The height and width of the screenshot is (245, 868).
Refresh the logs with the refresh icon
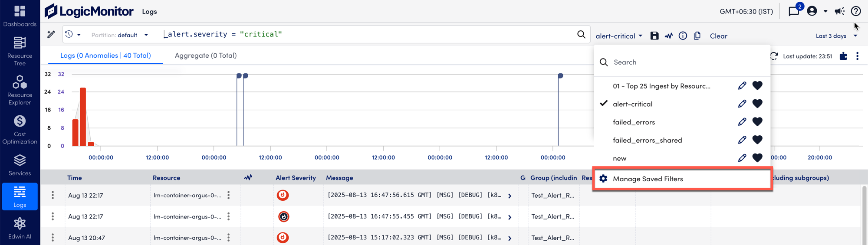point(774,56)
